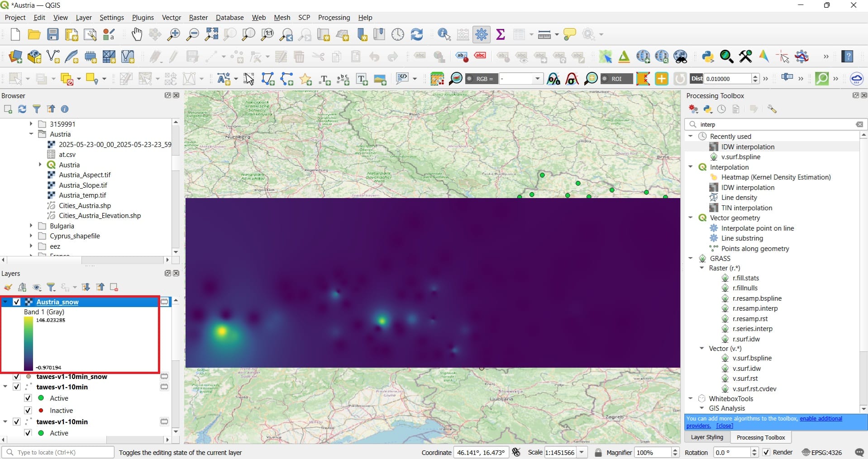Open the Python Console icon
This screenshot has height=459, width=868.
click(x=708, y=57)
